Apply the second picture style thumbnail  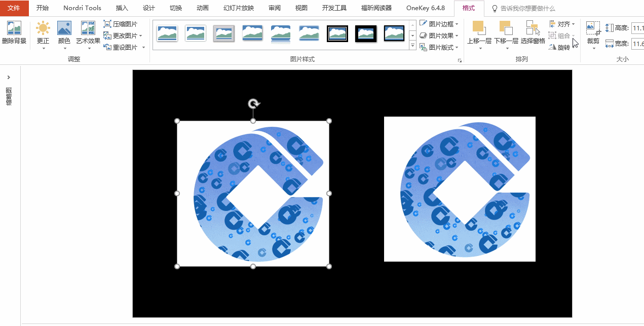pyautogui.click(x=196, y=33)
